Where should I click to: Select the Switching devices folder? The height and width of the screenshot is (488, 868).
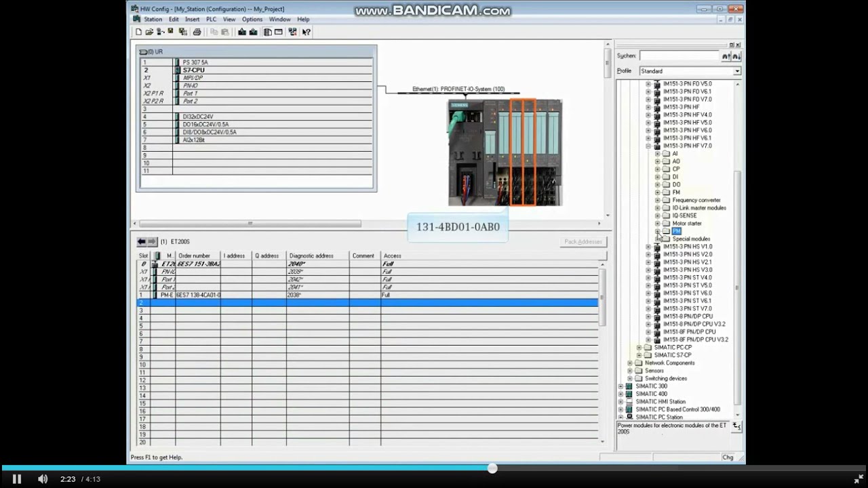[665, 378]
